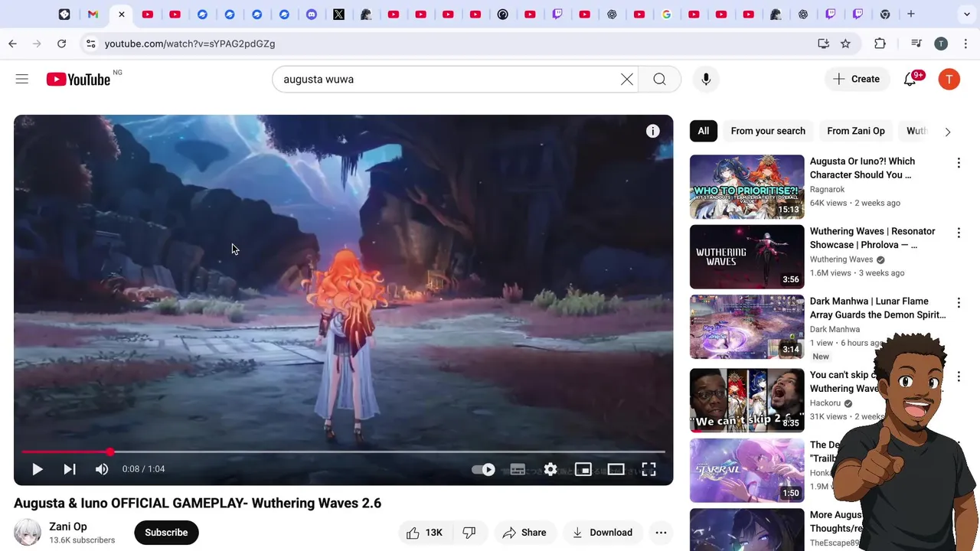Open the tab search dropdown arrow
Viewport: 980px width, 551px height.
point(967,14)
